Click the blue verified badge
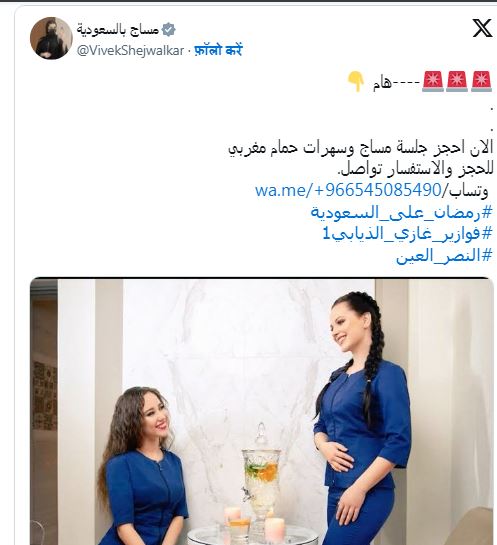The height and width of the screenshot is (545, 497). pos(169,30)
